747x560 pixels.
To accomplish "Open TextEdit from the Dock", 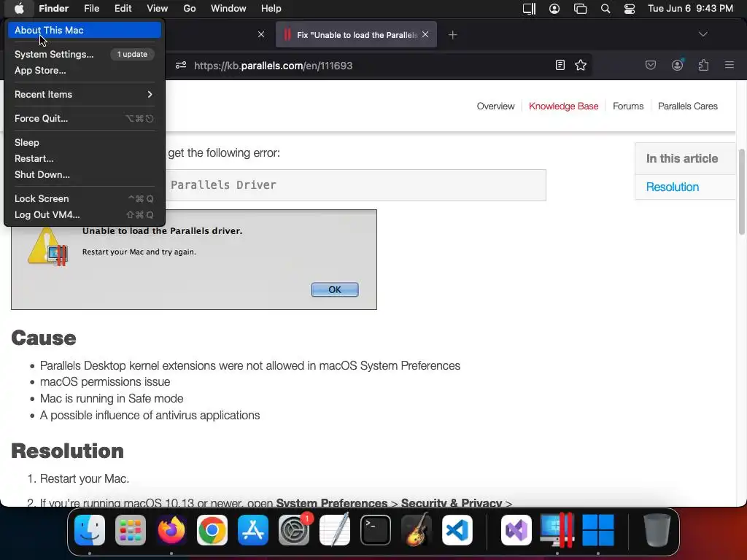I will pos(334,530).
